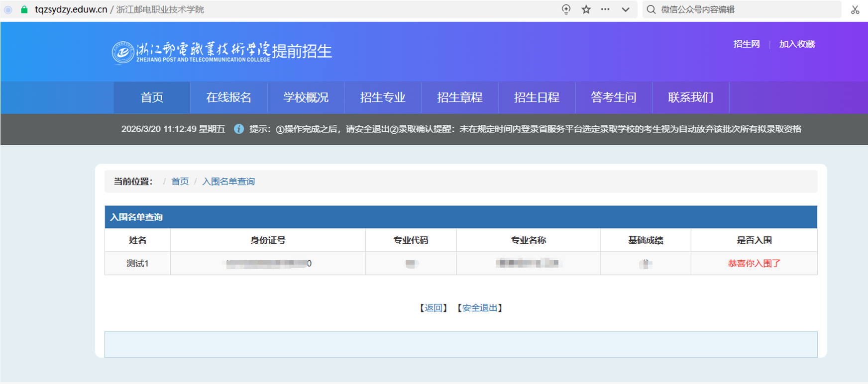Screen dimensions: 868x384
Task: Select 招生专业 in navigation bar
Action: (x=383, y=97)
